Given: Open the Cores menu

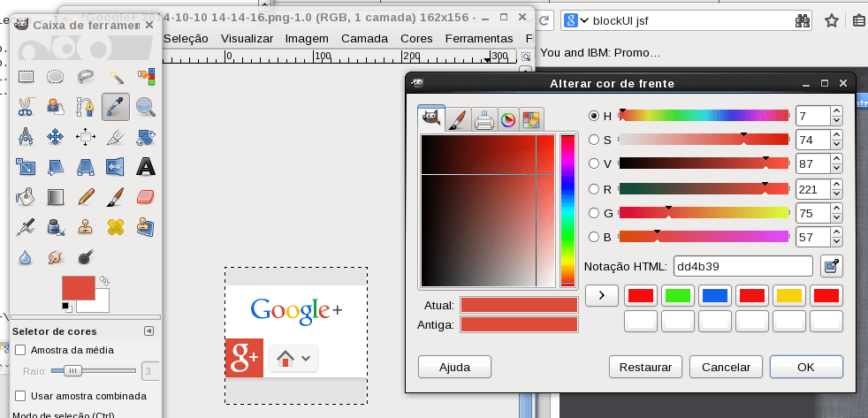Looking at the screenshot, I should point(417,39).
